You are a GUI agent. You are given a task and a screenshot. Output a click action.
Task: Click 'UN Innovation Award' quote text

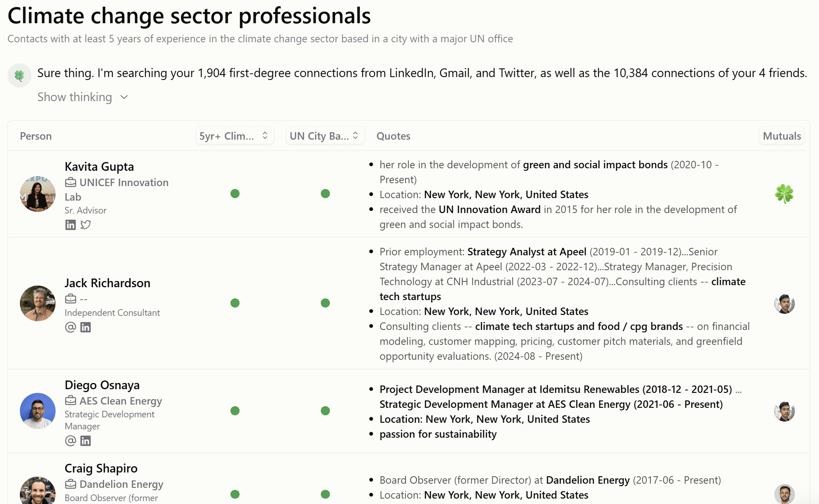[489, 210]
